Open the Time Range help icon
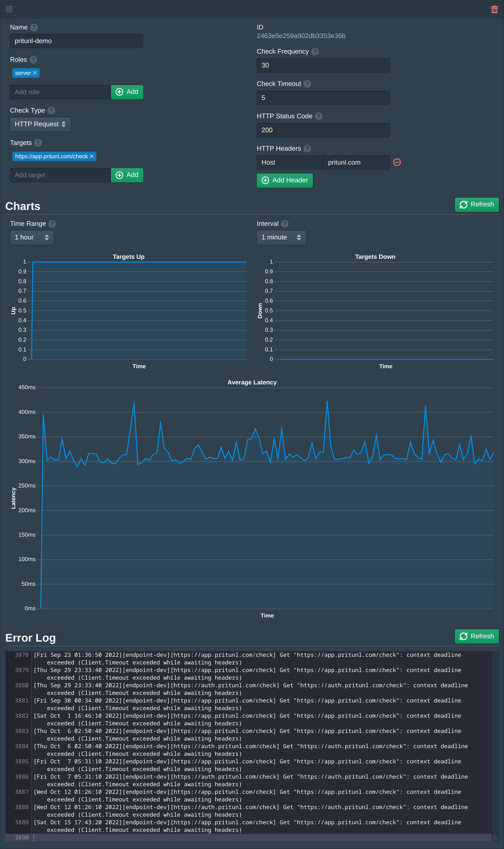 click(52, 224)
